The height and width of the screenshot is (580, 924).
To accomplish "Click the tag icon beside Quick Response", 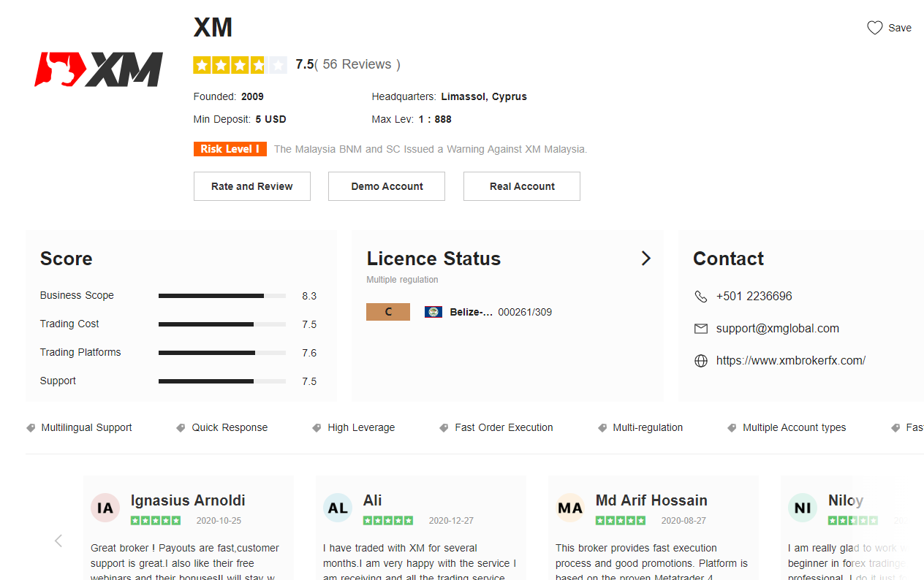I will tap(181, 428).
